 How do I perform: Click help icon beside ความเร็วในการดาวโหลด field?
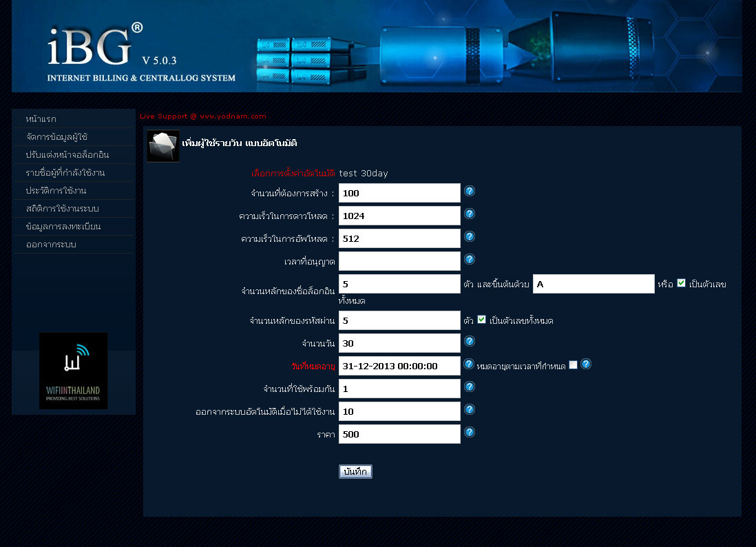point(469,214)
